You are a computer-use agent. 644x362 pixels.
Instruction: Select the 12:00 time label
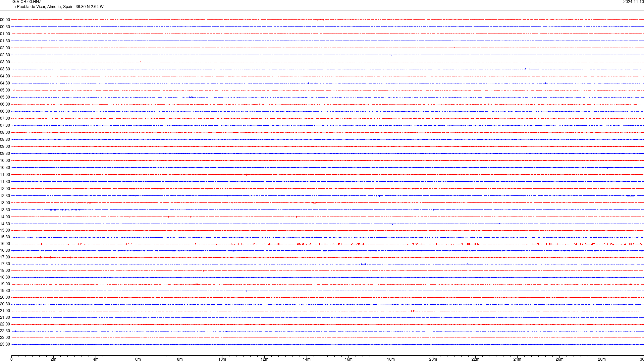coord(5,189)
